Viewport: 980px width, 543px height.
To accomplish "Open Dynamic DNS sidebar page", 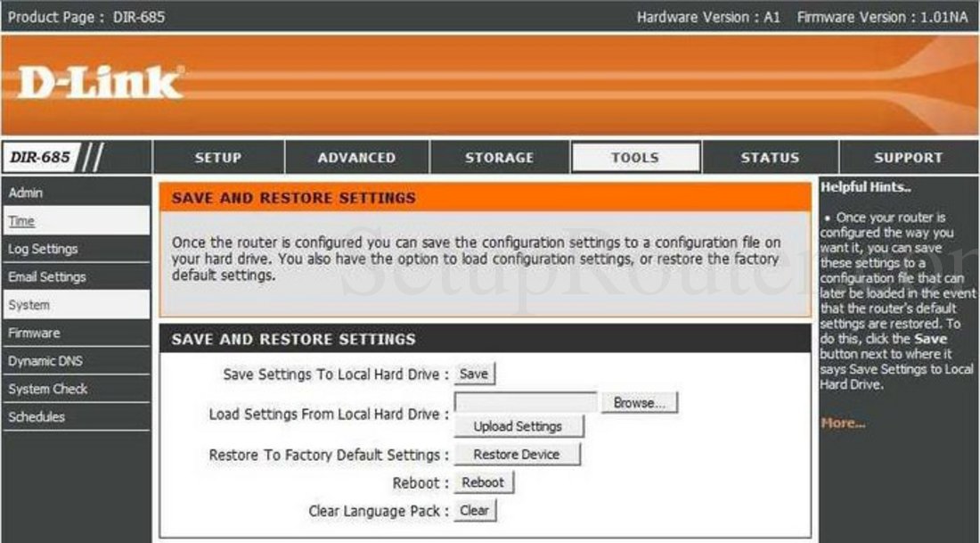I will coord(76,361).
